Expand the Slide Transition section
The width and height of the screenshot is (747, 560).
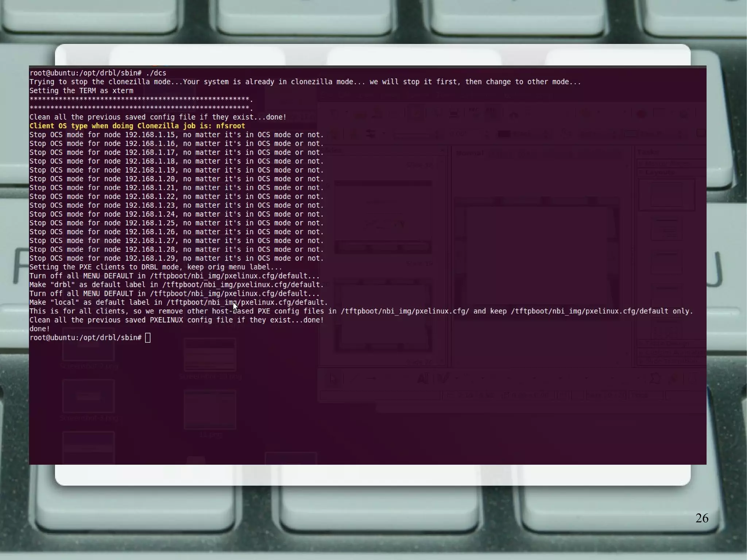tap(670, 361)
